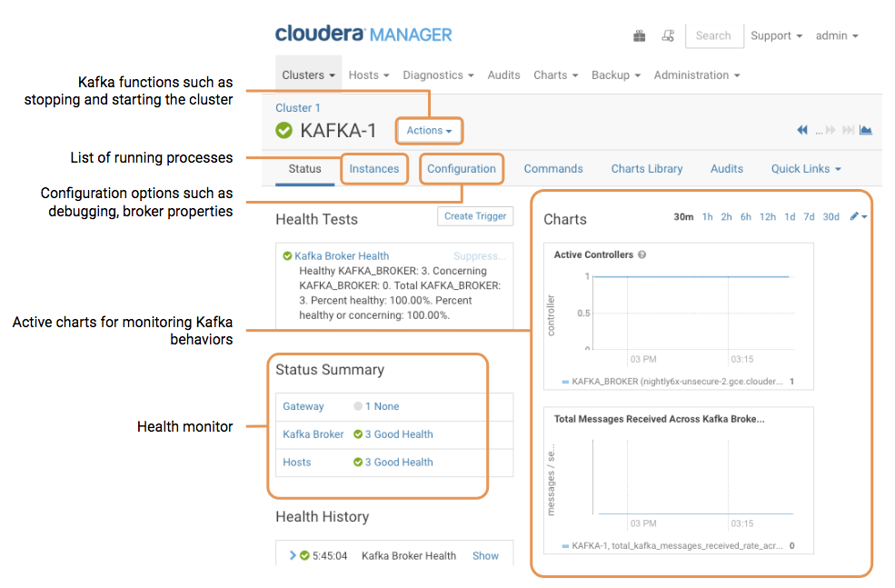Open the Kafka Broker Health test link
895x588 pixels.
[x=342, y=256]
